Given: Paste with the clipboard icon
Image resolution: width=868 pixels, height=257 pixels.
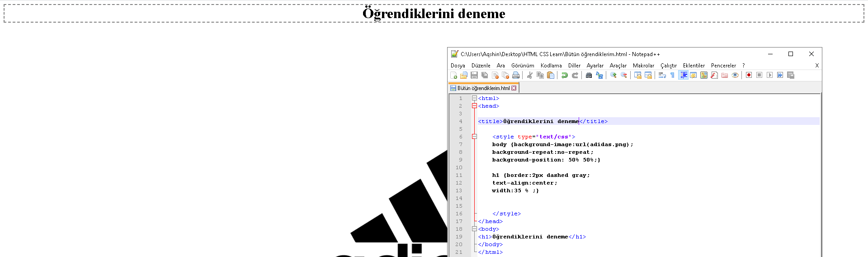Looking at the screenshot, I should (x=551, y=75).
